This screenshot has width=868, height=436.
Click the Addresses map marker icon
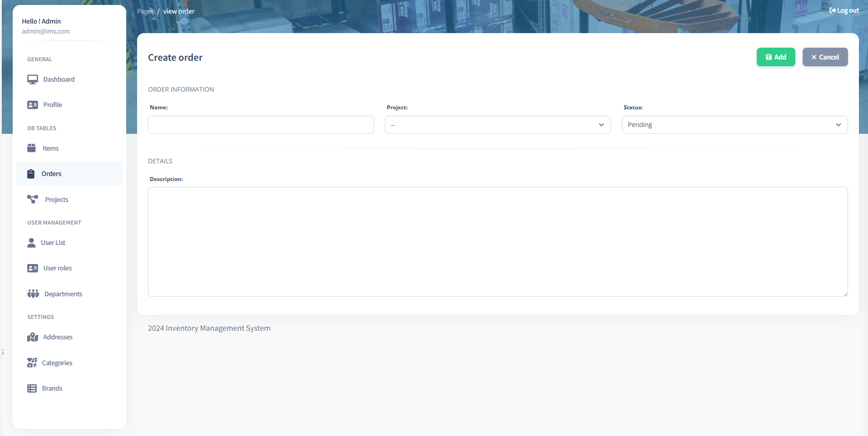point(32,337)
